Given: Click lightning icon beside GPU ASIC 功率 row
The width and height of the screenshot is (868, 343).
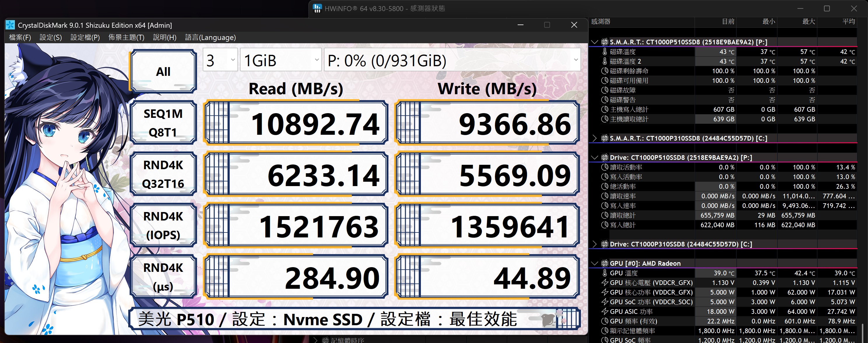Looking at the screenshot, I should [605, 311].
